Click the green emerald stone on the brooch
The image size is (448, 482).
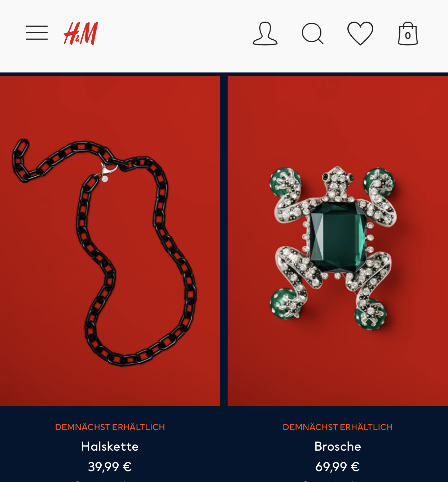coord(338,238)
